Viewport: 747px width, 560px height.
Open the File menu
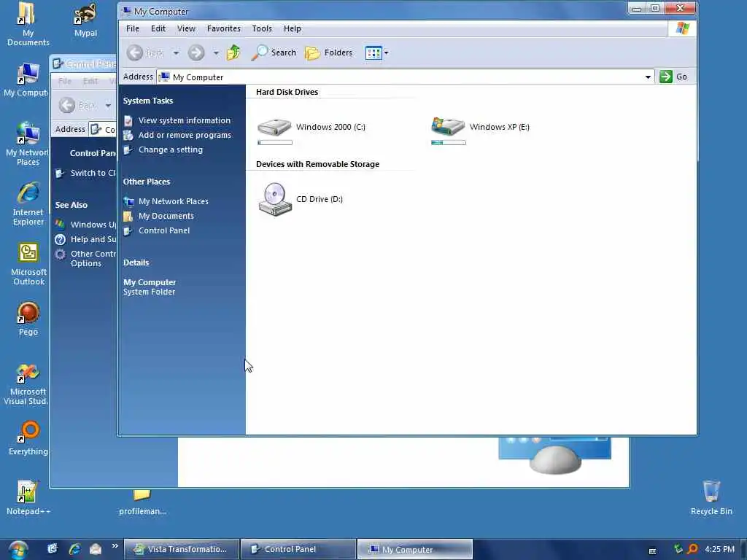pos(133,28)
